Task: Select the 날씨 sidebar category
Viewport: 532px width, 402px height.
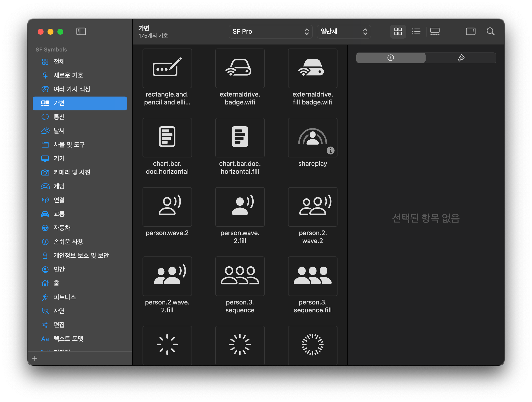Action: click(x=59, y=131)
